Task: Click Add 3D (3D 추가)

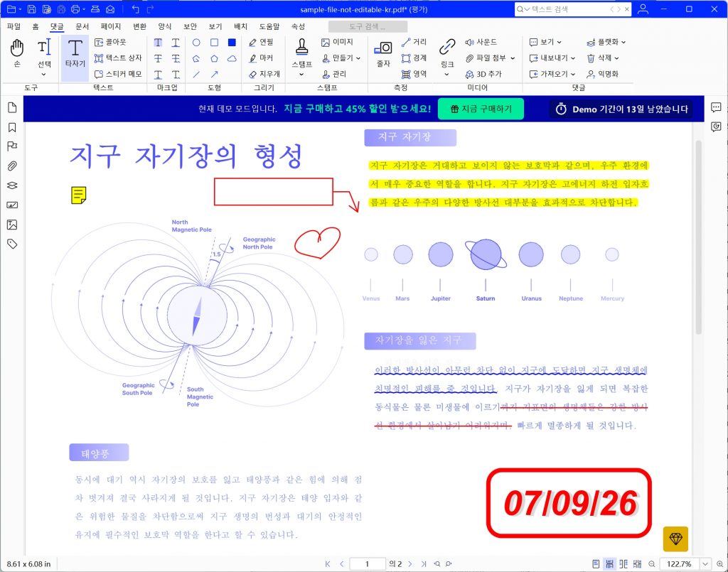Action: pyautogui.click(x=483, y=74)
